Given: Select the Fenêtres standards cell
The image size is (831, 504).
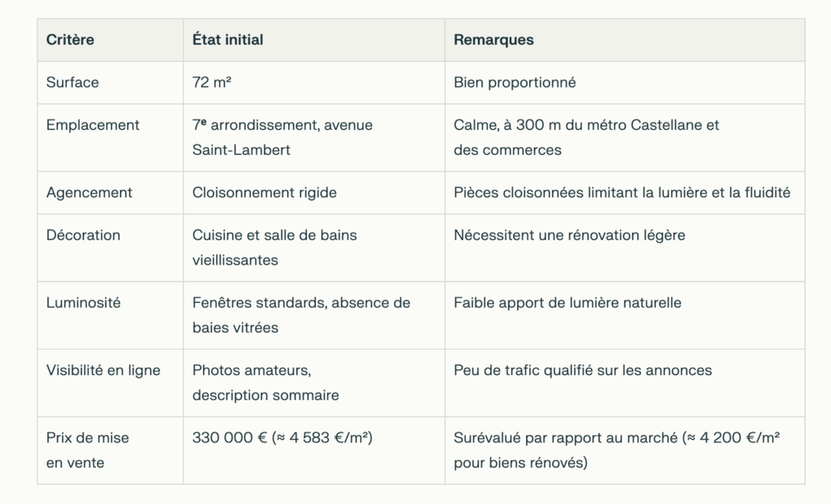Looking at the screenshot, I should pos(301,315).
